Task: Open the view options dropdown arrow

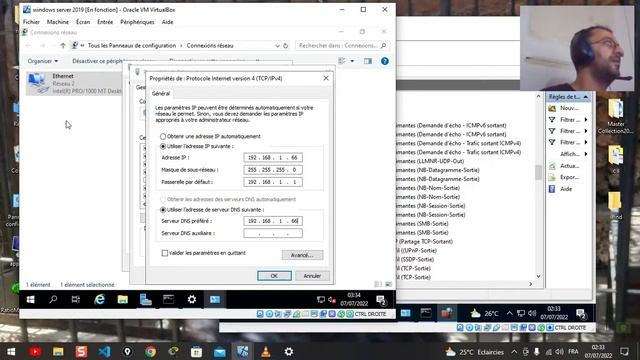Action: coord(352,61)
